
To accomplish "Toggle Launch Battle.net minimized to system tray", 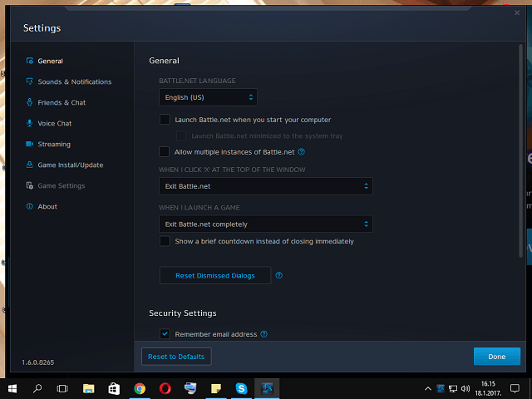I will click(x=181, y=135).
